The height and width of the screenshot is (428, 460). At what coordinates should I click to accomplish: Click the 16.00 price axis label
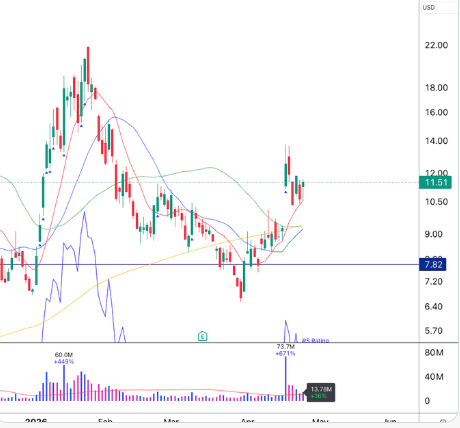436,112
